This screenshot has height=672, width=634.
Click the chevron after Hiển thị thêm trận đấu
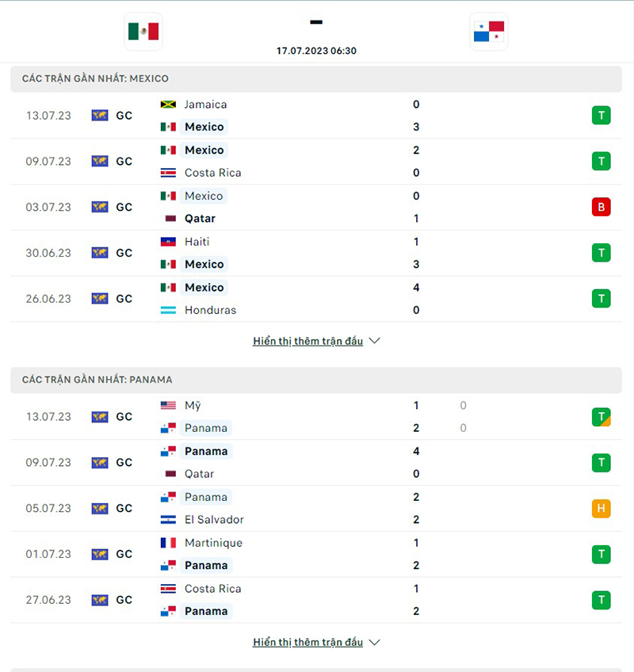coord(373,341)
